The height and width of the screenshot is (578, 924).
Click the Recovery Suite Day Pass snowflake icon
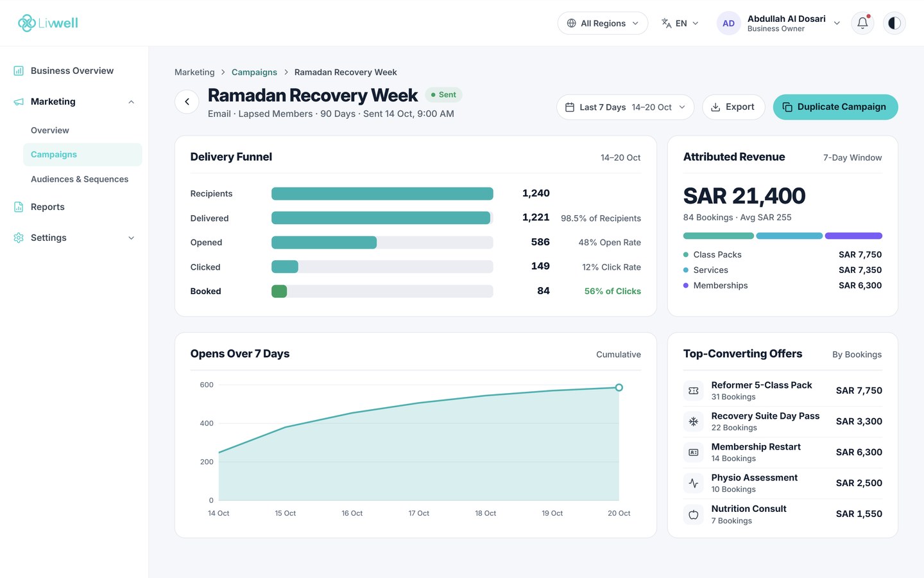pyautogui.click(x=694, y=421)
